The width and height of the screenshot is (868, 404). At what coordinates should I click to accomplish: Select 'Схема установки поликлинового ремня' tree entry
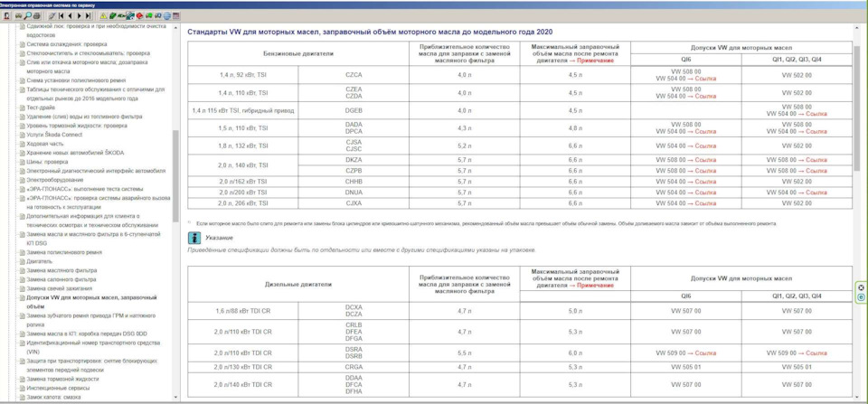[74, 80]
